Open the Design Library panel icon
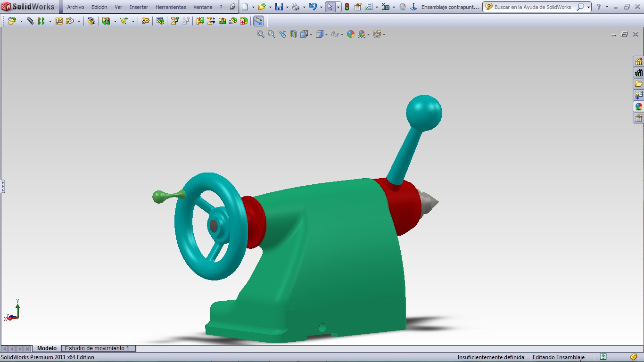This screenshot has width=644, height=362. [638, 73]
